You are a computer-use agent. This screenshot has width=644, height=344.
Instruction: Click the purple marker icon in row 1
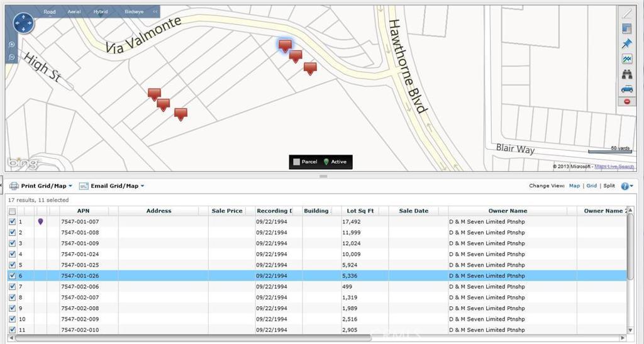click(41, 221)
